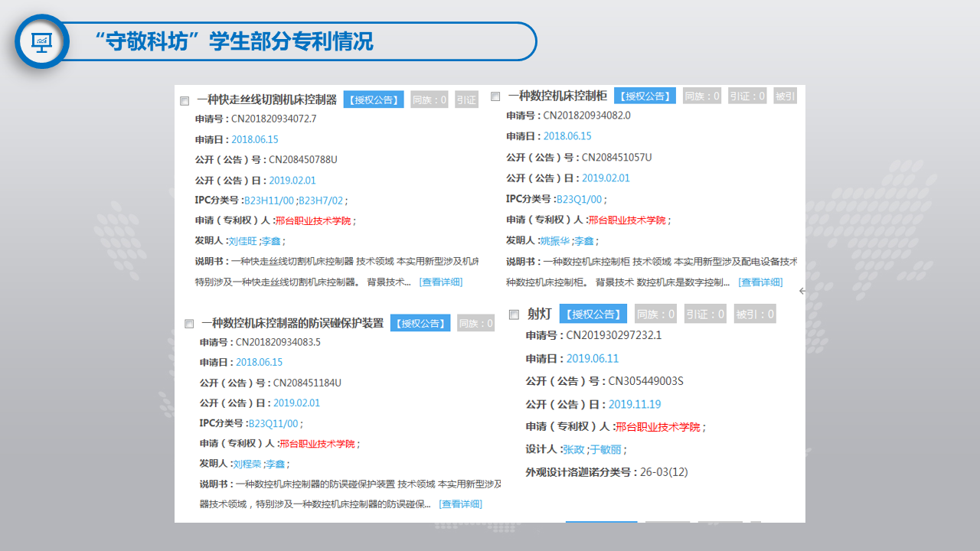Click the presentation board icon in the header
Screen dimensions: 980x551
tap(41, 41)
